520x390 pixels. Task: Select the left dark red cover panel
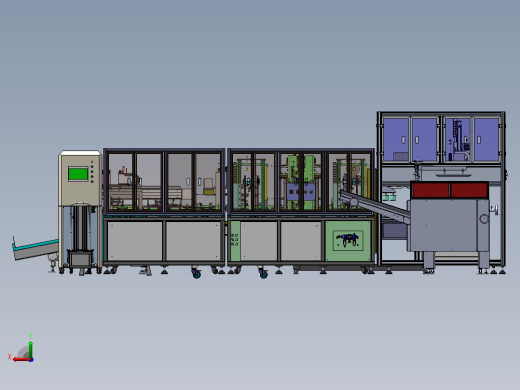[431, 190]
